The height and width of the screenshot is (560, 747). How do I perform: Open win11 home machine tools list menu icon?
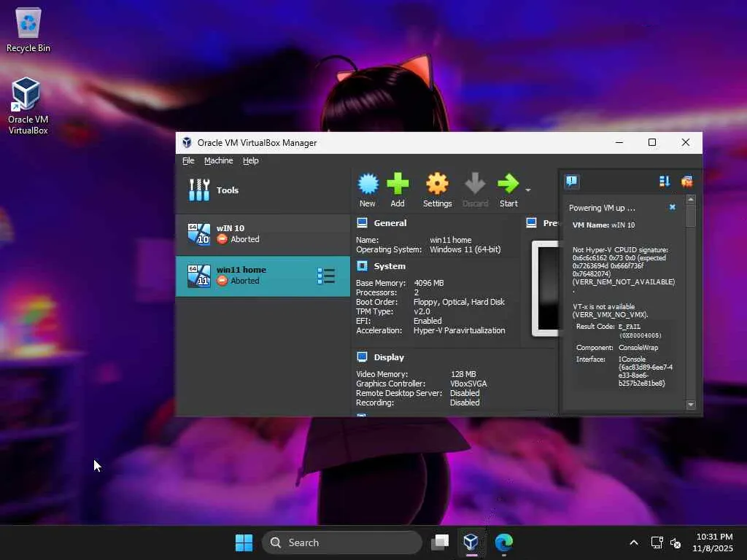coord(326,276)
